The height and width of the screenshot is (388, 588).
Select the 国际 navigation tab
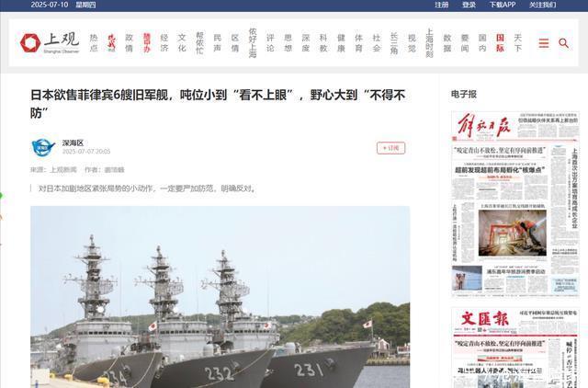click(x=500, y=43)
